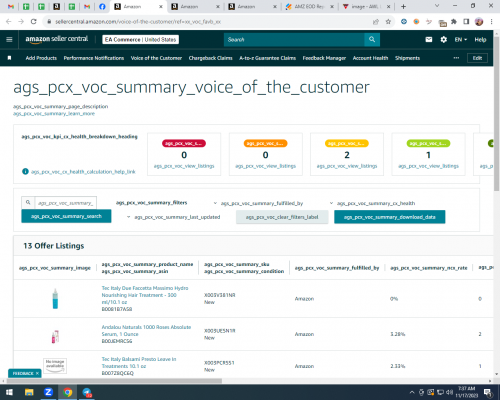This screenshot has height=400, width=500.
Task: Click the info icon beside health calculation help
Action: point(25,171)
